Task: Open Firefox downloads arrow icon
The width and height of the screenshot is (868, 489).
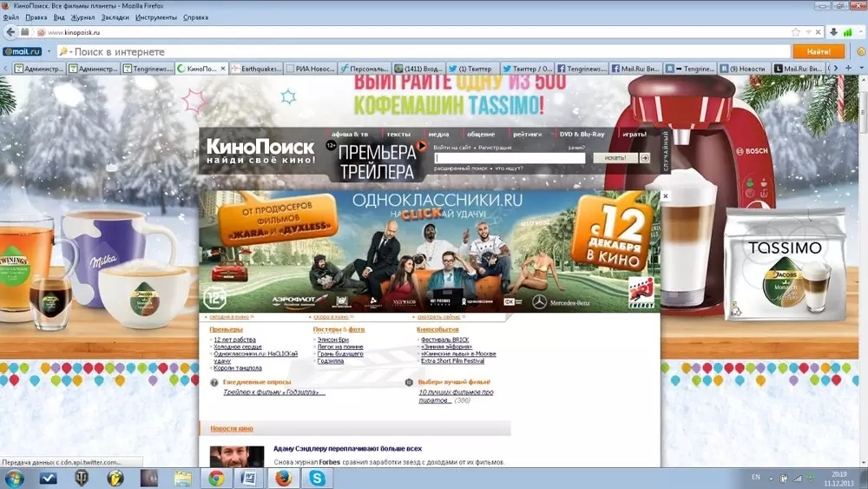Action: pos(833,32)
